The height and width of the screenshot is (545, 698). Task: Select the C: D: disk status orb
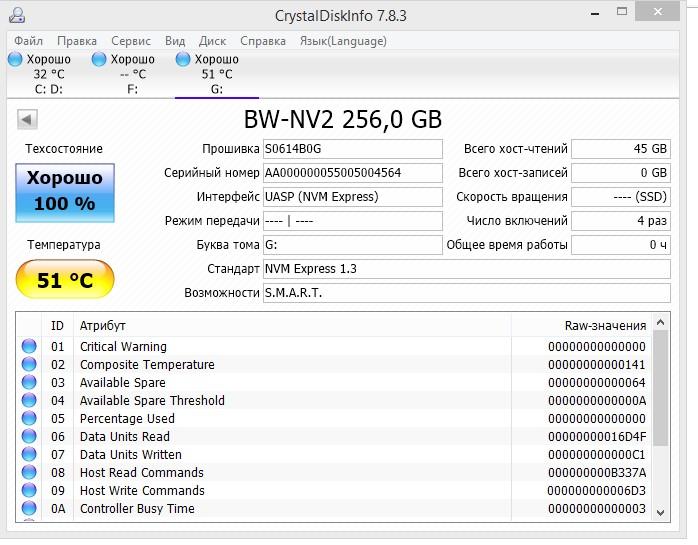[15, 60]
